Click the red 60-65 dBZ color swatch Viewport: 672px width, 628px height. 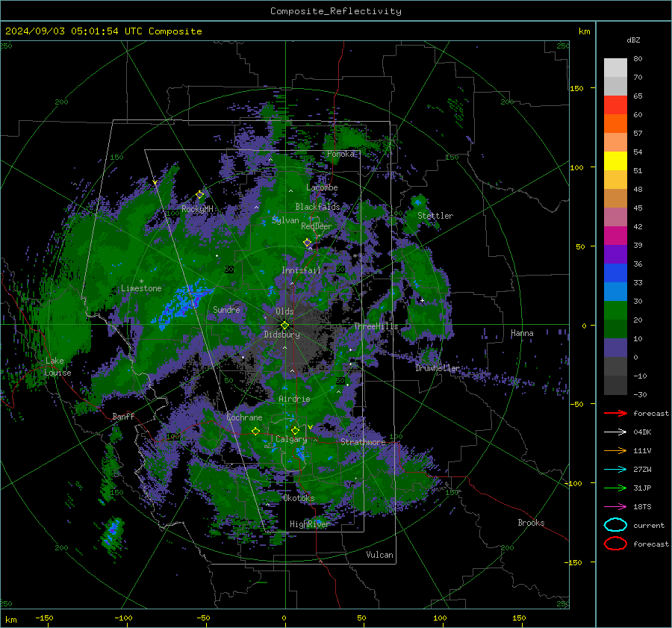[615, 105]
